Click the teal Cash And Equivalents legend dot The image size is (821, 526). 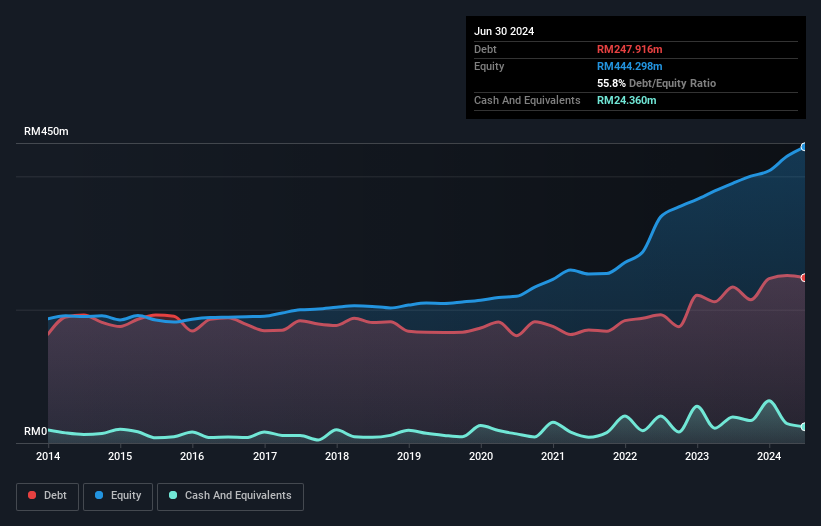click(173, 495)
